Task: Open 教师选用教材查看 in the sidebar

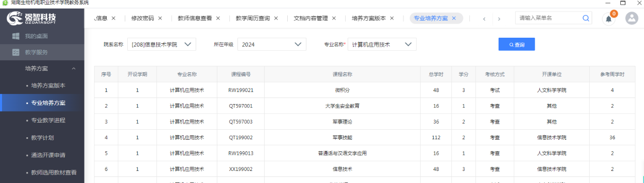Action: click(x=53, y=172)
